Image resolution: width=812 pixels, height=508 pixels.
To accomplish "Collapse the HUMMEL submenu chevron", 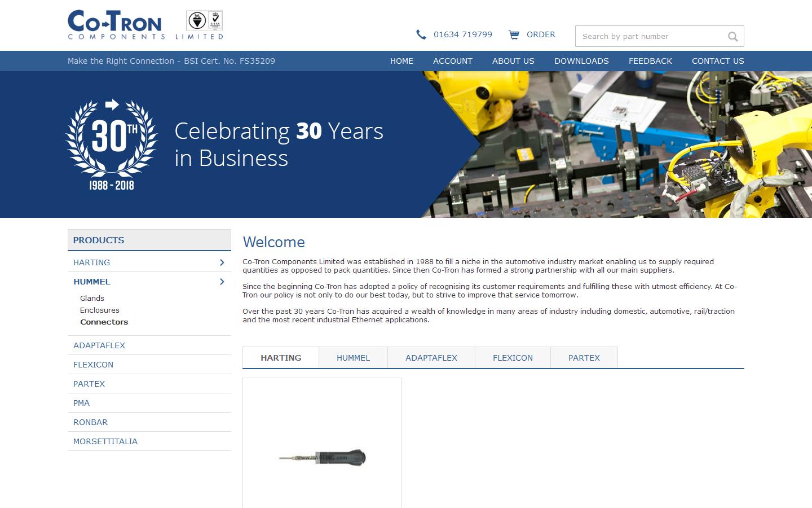I will pos(222,282).
